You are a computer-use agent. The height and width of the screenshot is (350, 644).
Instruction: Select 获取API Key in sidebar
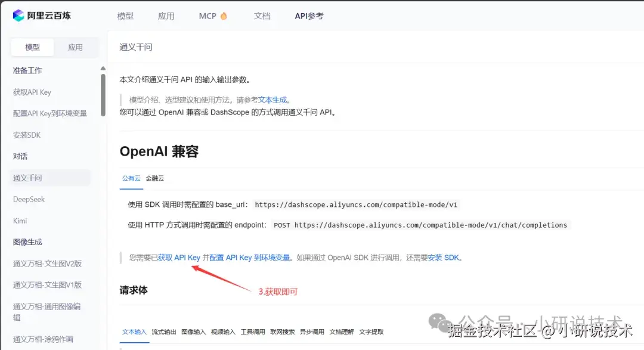pos(32,92)
